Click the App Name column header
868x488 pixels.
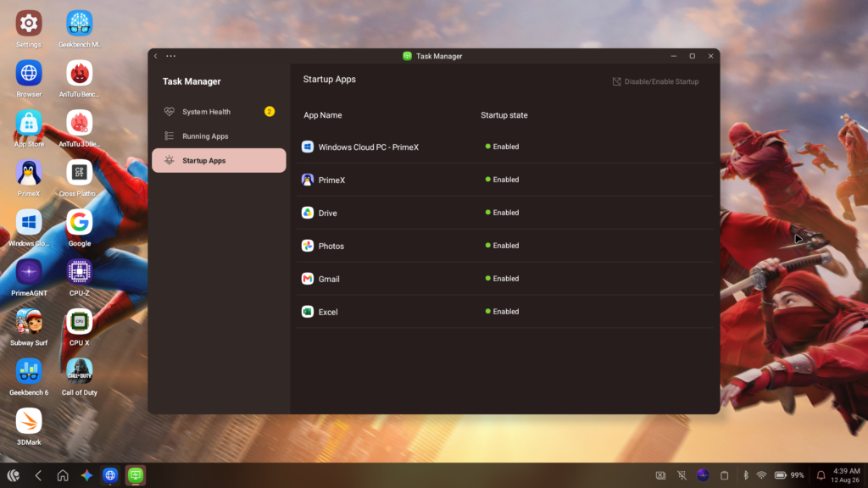pyautogui.click(x=323, y=115)
